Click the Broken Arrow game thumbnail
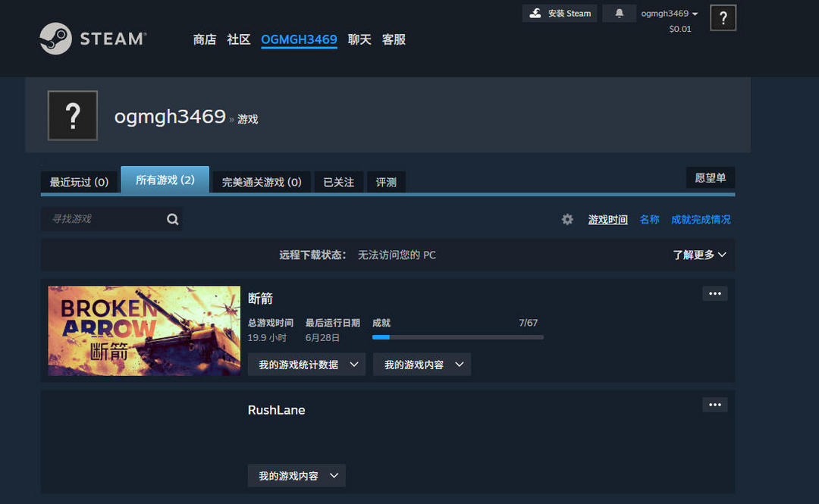 pos(143,330)
